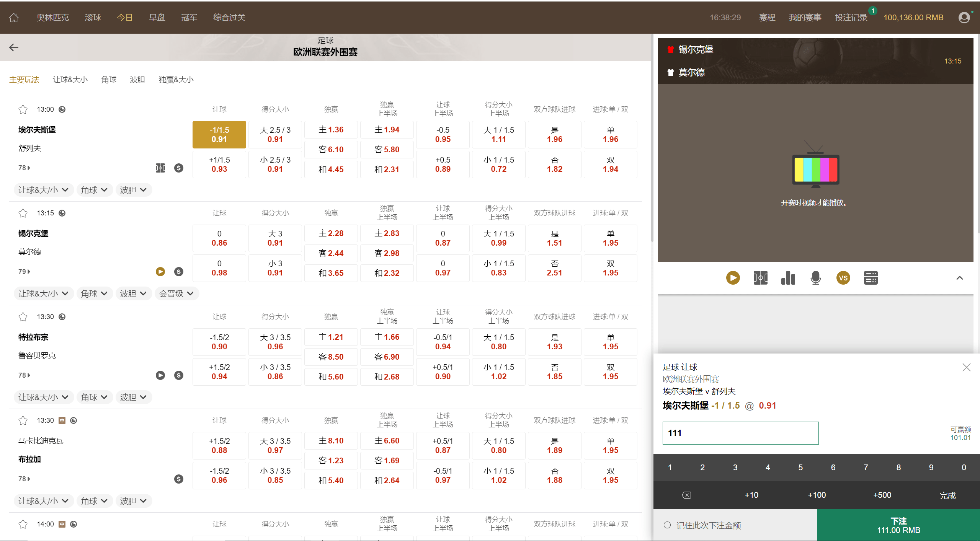Expand 波胆 dropdown under 特拉布宗 match
Viewport: 980px width, 541px height.
click(x=133, y=397)
